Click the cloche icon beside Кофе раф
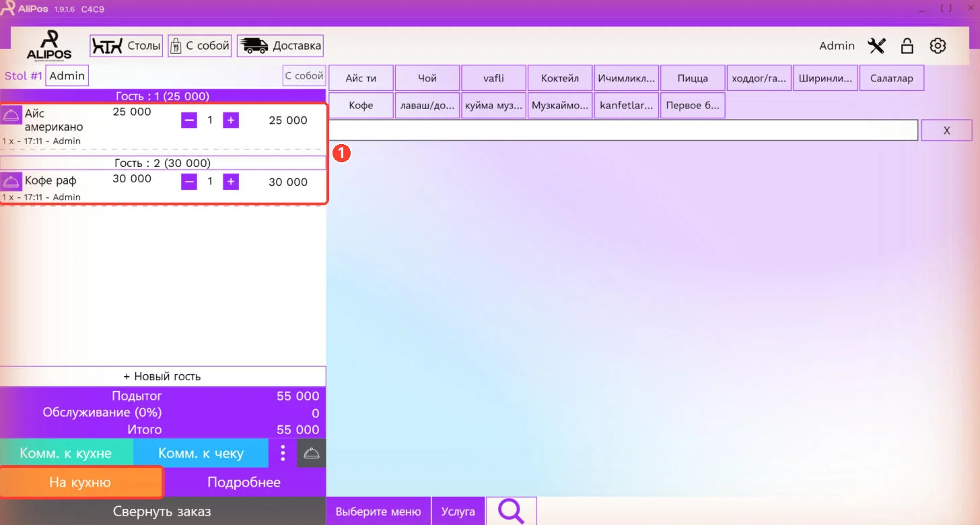 [11, 181]
